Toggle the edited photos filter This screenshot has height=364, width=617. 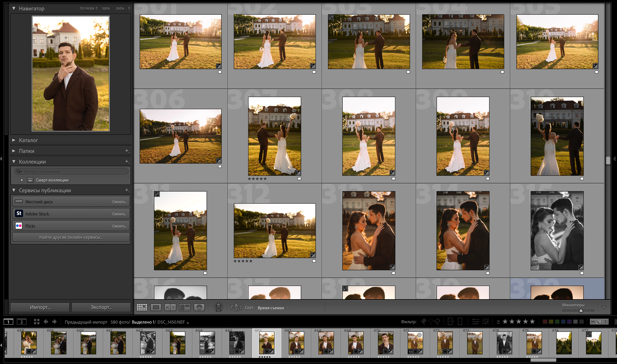tap(475, 322)
